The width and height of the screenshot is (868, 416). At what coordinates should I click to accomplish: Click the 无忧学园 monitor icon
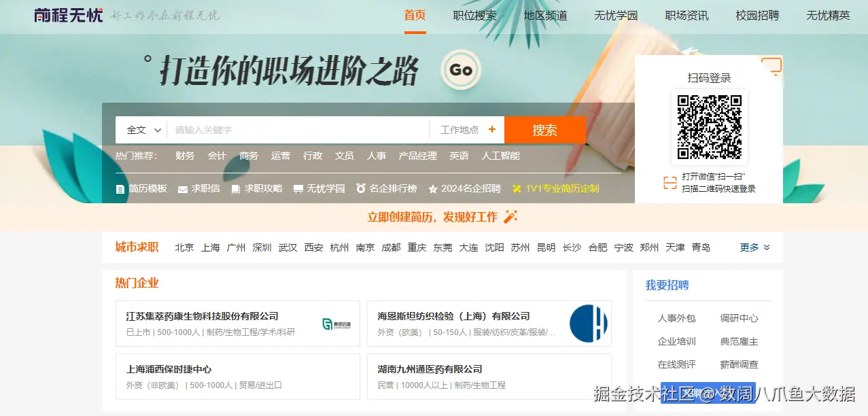pos(298,189)
